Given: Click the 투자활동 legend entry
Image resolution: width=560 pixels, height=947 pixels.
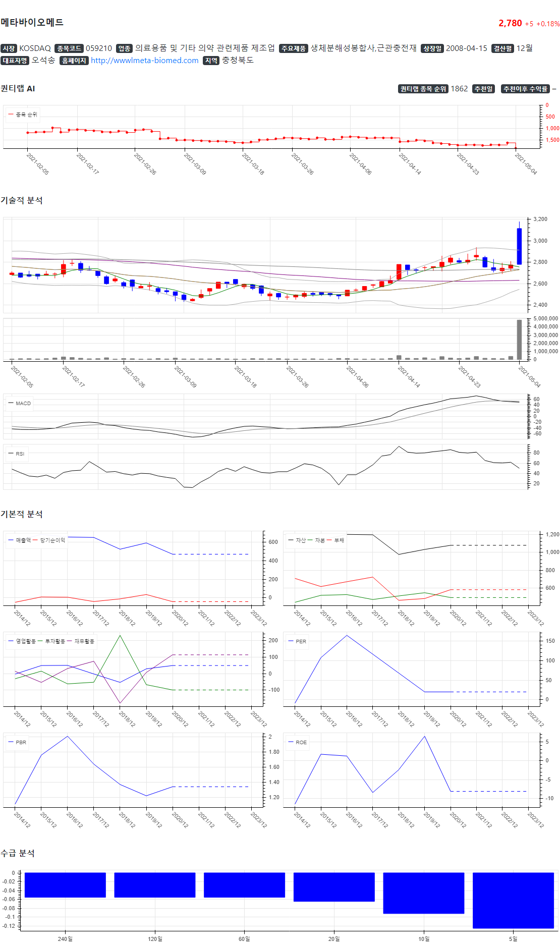Looking at the screenshot, I should (x=51, y=641).
